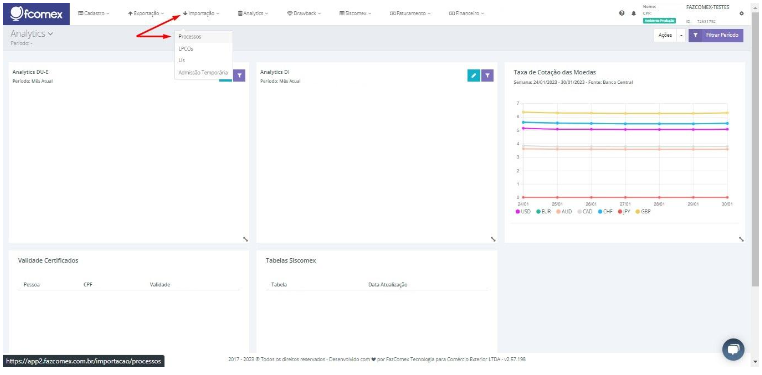Click the Ações button
Screen dimensions: 762x375
tap(665, 35)
